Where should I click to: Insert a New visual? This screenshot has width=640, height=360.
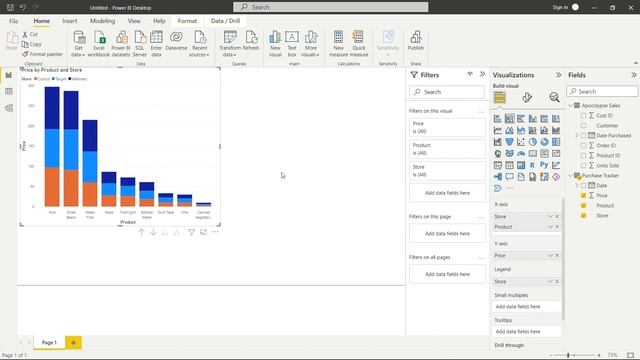pyautogui.click(x=275, y=44)
